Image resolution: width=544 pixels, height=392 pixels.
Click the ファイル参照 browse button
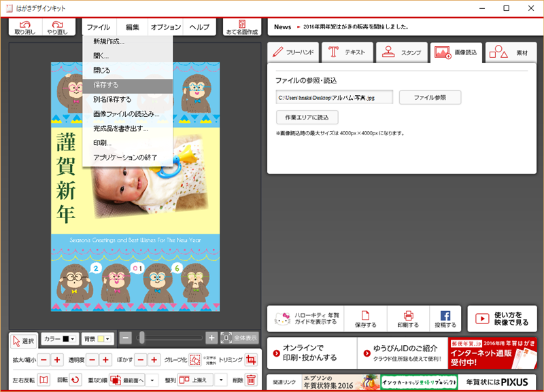(430, 97)
